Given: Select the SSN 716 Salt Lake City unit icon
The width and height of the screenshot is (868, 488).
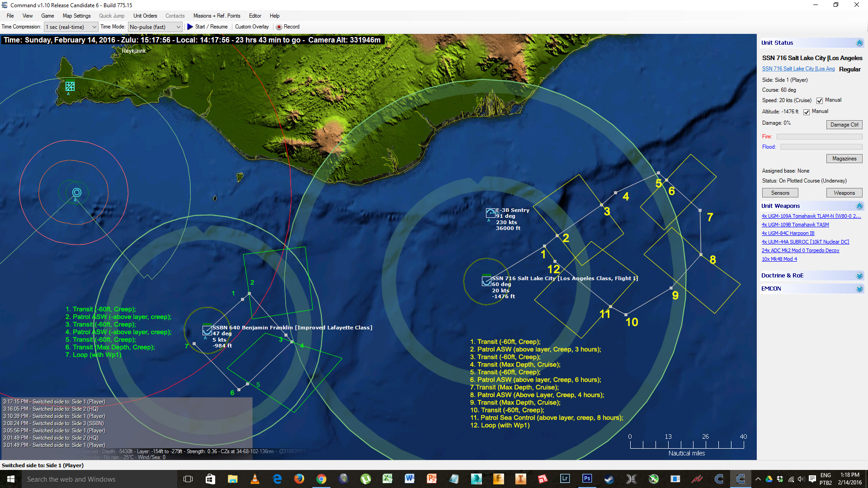Looking at the screenshot, I should 486,281.
